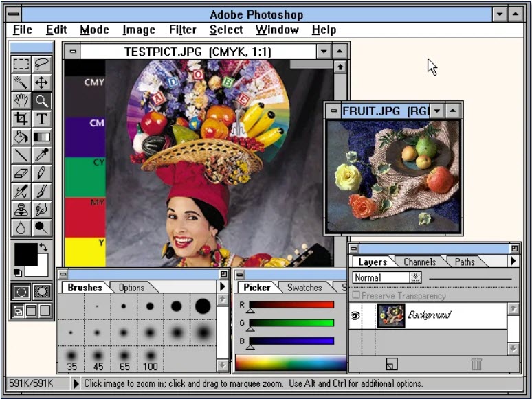Select the Rubber Stamp tool

(21, 209)
